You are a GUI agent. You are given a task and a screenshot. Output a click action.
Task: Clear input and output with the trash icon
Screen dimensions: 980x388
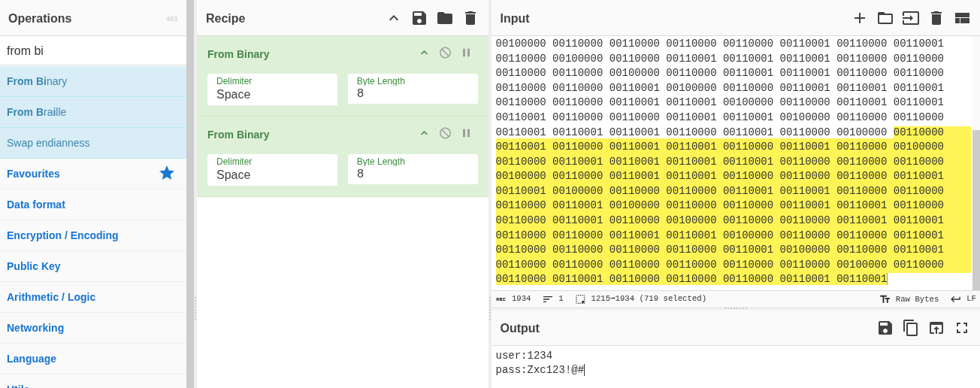(x=936, y=18)
